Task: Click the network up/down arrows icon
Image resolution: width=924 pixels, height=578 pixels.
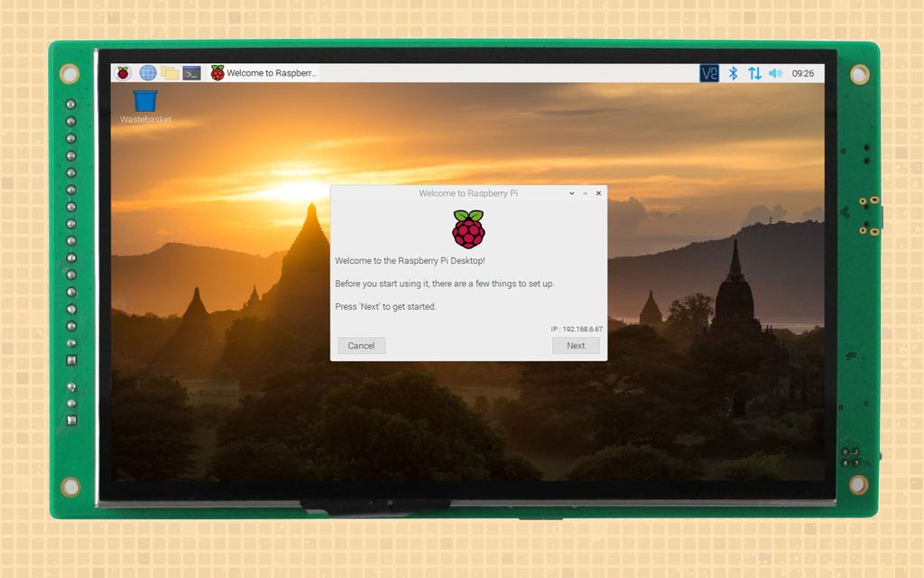Action: pos(754,72)
